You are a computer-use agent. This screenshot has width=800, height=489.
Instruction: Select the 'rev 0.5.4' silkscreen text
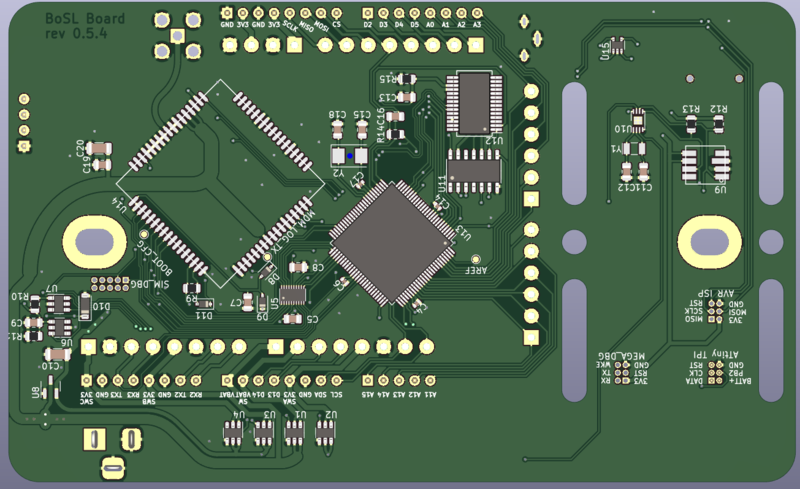click(76, 34)
